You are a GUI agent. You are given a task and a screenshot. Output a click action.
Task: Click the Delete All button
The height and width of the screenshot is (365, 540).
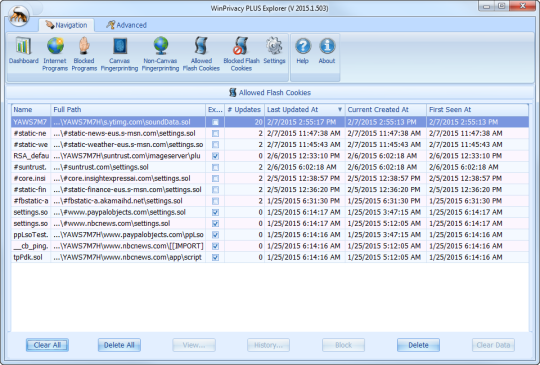(119, 345)
